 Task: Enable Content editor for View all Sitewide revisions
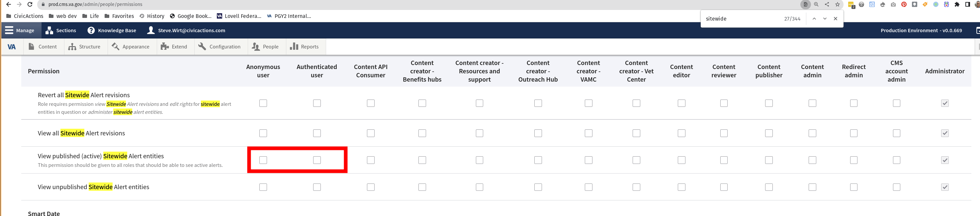point(681,133)
